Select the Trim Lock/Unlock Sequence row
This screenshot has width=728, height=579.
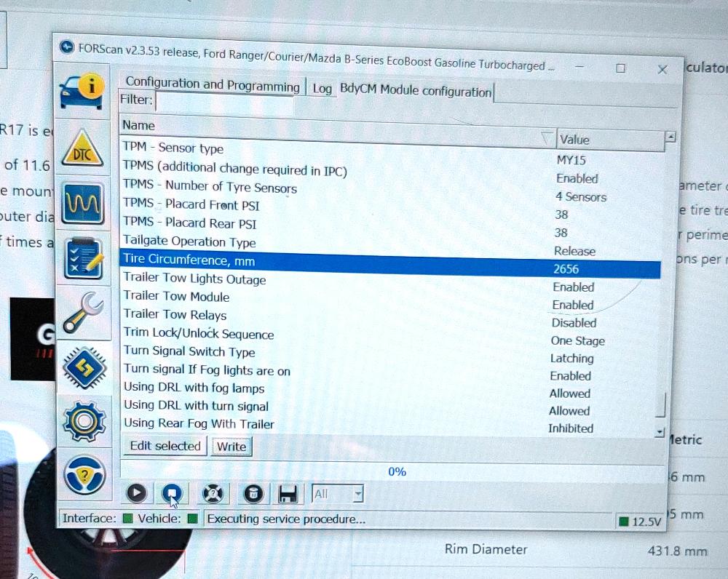tap(390, 336)
